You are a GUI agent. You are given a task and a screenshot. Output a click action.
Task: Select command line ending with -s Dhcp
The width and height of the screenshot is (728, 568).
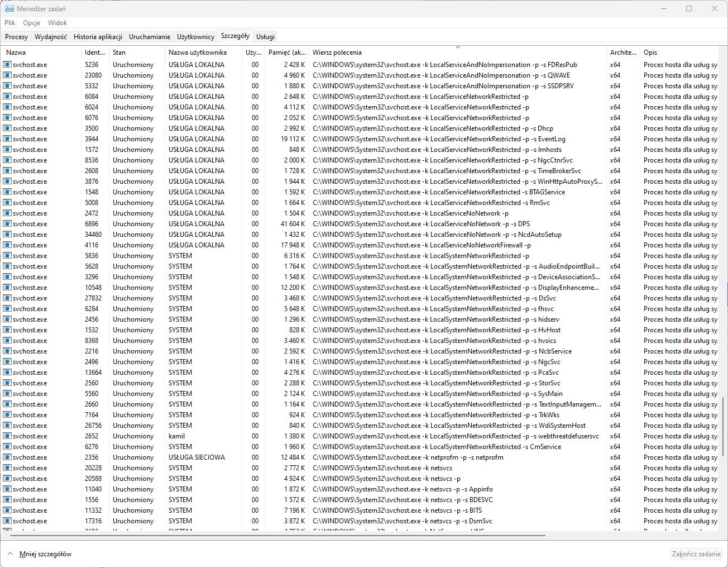coord(433,128)
